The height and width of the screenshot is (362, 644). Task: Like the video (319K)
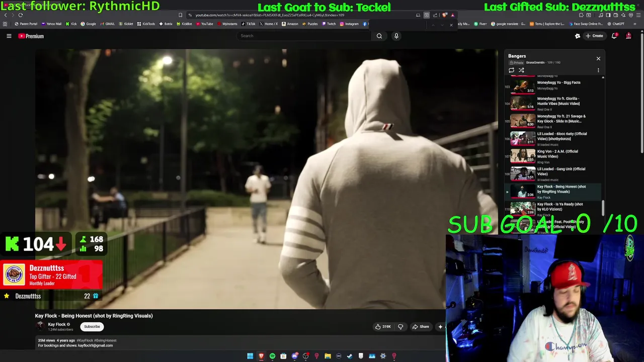(383, 327)
